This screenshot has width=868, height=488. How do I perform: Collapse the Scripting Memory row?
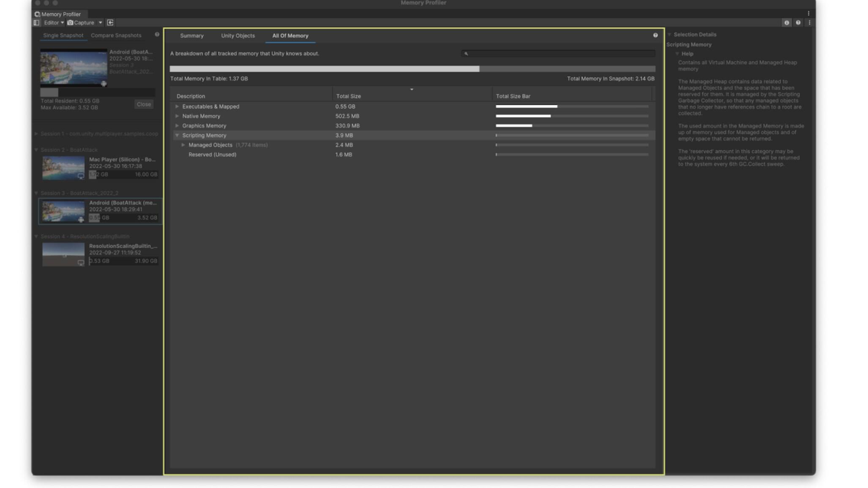coord(177,135)
